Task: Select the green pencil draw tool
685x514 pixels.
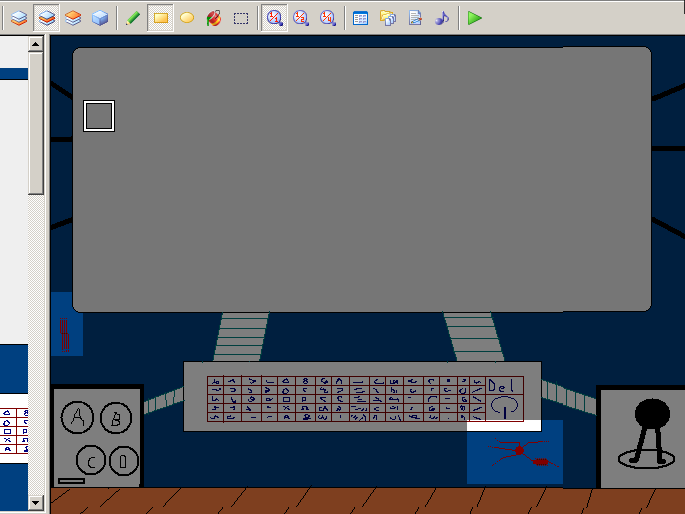Action: (x=133, y=18)
